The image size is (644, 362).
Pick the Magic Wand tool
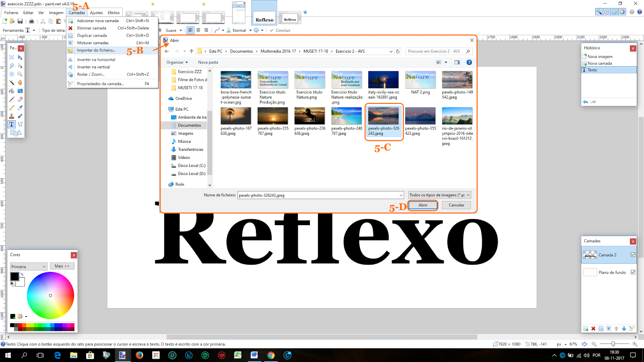pos(12,82)
